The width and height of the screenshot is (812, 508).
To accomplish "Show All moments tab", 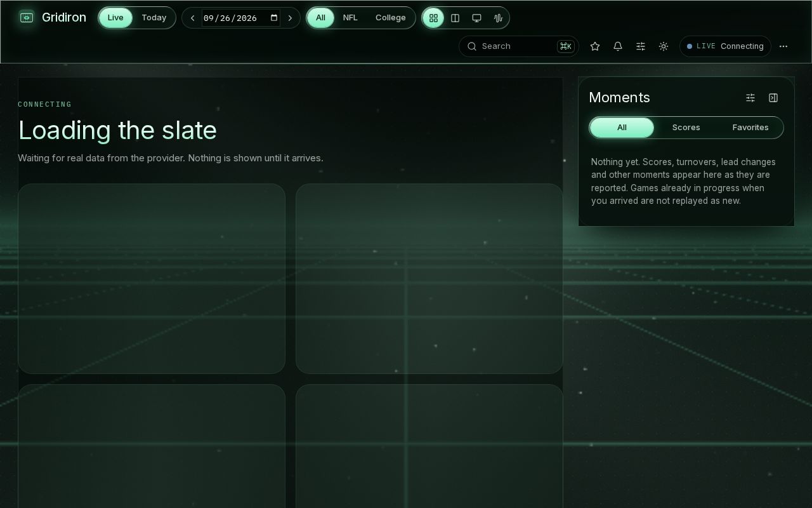I will pyautogui.click(x=622, y=128).
